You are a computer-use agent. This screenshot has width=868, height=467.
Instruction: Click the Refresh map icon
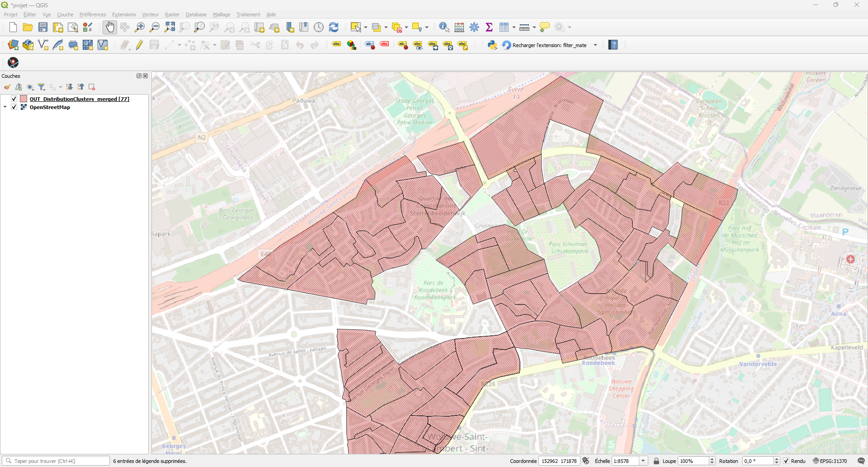(334, 27)
